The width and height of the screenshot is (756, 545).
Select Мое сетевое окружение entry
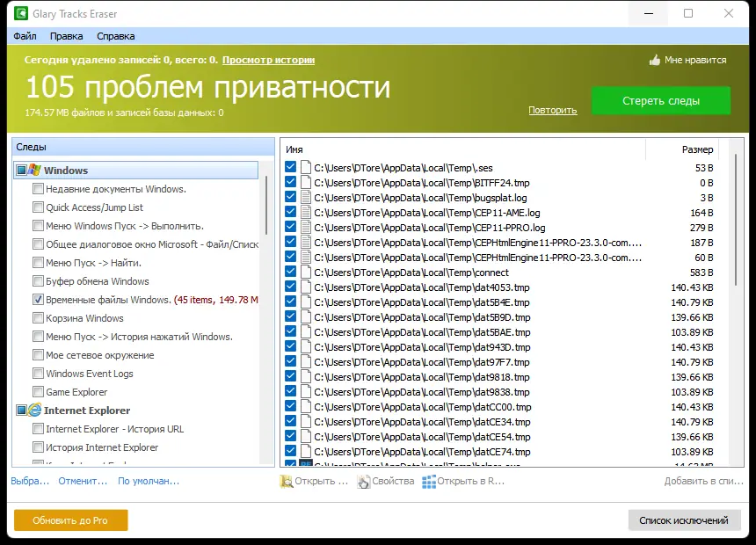tap(100, 355)
